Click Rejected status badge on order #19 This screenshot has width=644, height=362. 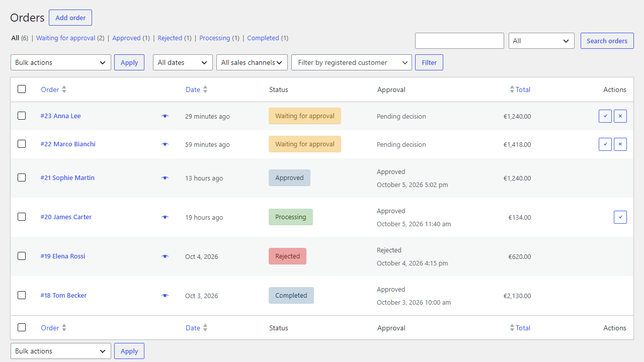(287, 256)
